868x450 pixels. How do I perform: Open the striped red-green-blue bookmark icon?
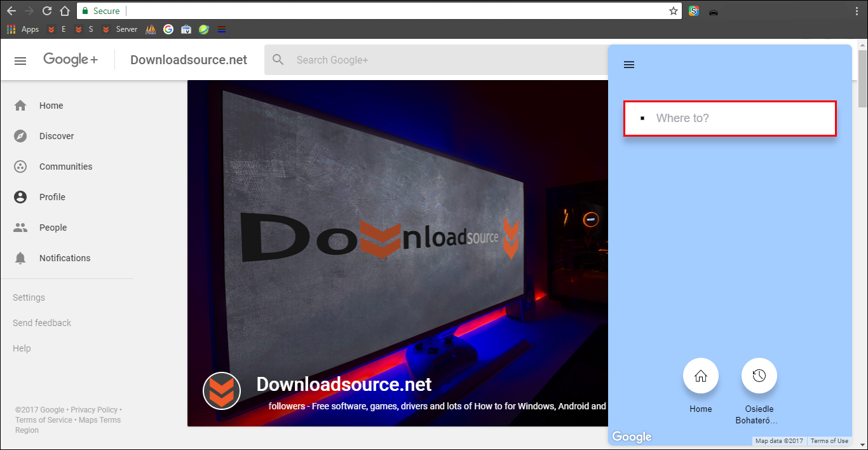click(x=221, y=29)
